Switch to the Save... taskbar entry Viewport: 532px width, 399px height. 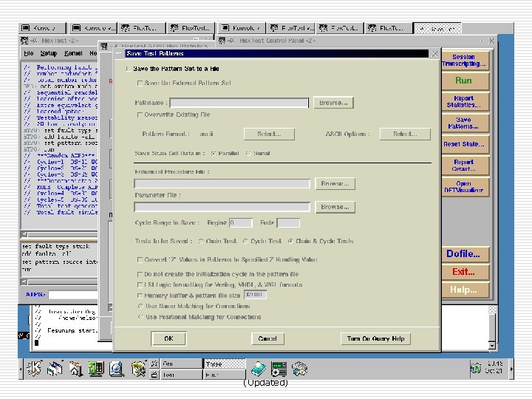pyautogui.click(x=437, y=28)
